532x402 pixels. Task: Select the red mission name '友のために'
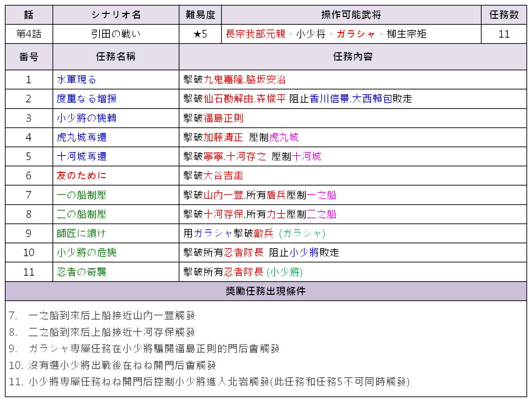coord(81,176)
